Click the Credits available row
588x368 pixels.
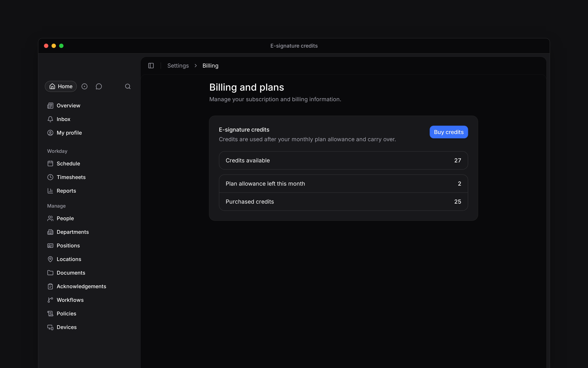point(343,161)
